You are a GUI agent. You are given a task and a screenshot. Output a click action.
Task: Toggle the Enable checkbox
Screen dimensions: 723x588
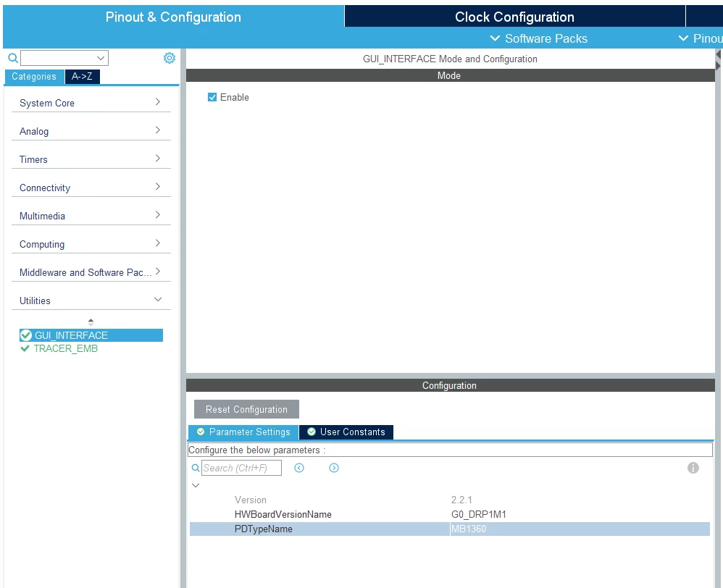tap(212, 97)
